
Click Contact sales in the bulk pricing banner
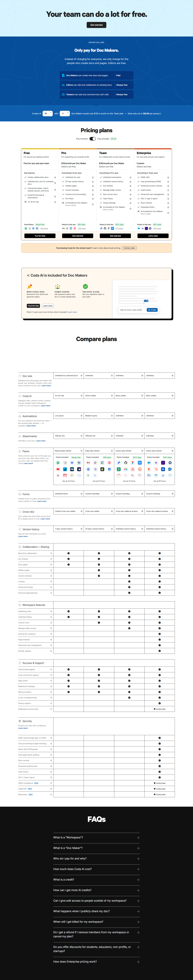129,248
